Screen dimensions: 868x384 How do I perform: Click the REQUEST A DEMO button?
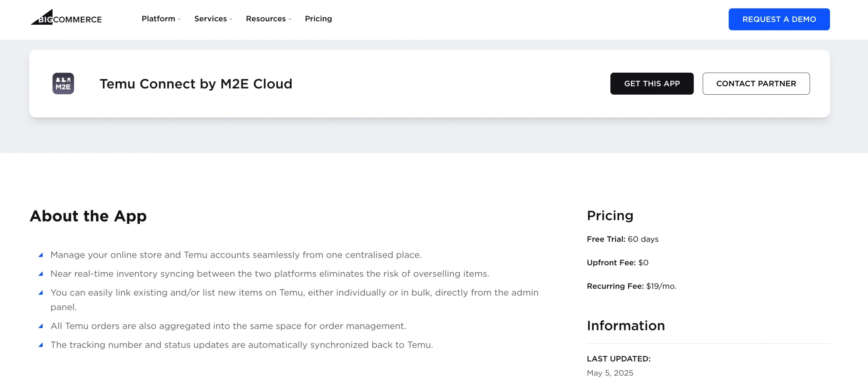pyautogui.click(x=779, y=19)
